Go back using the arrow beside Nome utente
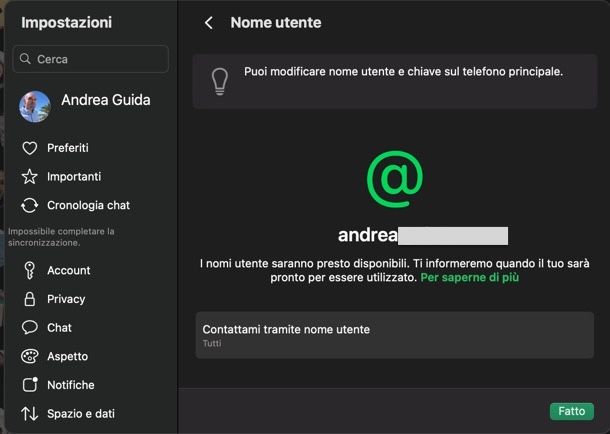This screenshot has width=610, height=434. [x=209, y=23]
